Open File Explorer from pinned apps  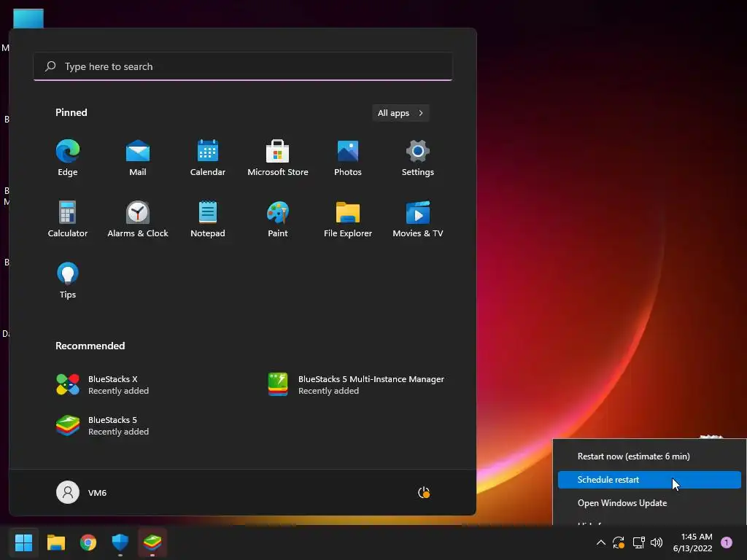pyautogui.click(x=348, y=219)
